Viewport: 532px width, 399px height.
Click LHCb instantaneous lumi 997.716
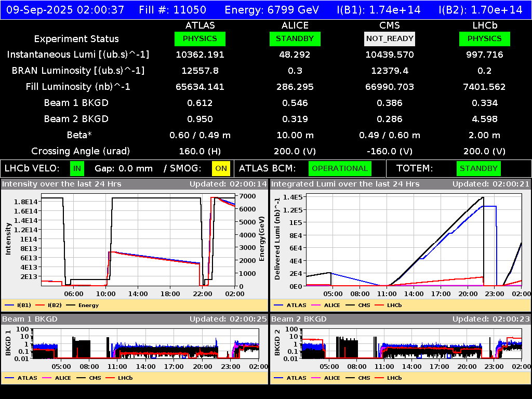click(x=485, y=55)
